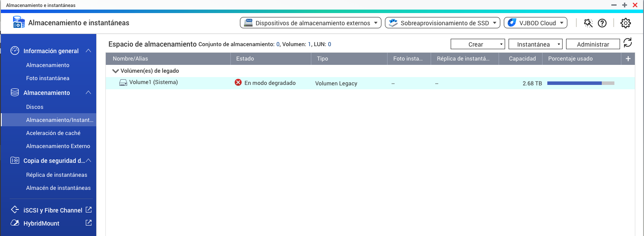This screenshot has width=644, height=236.
Task: Open the global settings gear icon
Action: [625, 23]
